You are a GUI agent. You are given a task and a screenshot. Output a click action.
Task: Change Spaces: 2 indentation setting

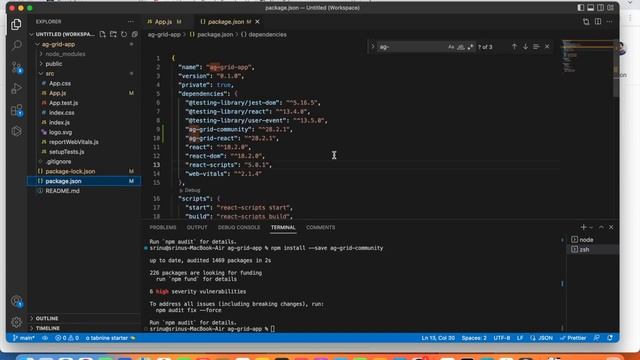474,338
